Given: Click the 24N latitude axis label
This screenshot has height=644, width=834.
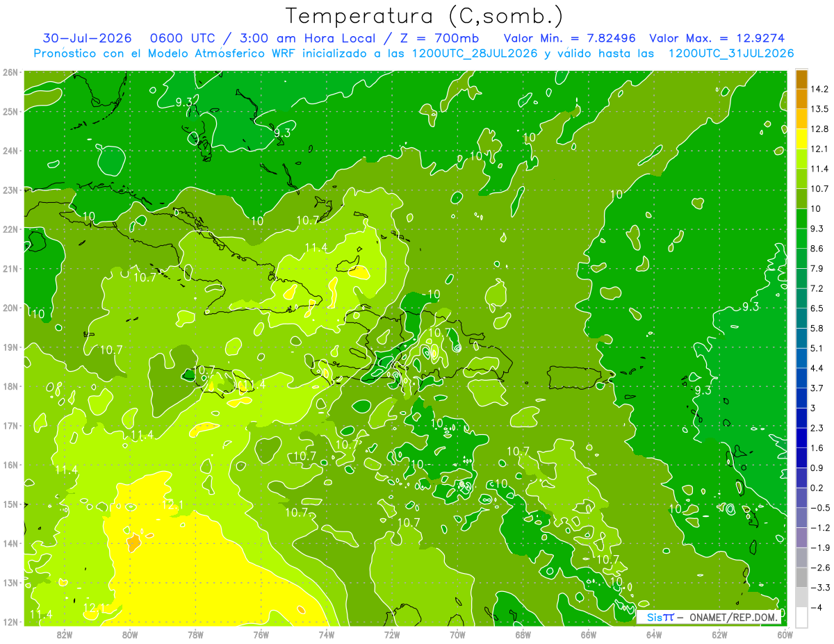Looking at the screenshot, I should (10, 151).
